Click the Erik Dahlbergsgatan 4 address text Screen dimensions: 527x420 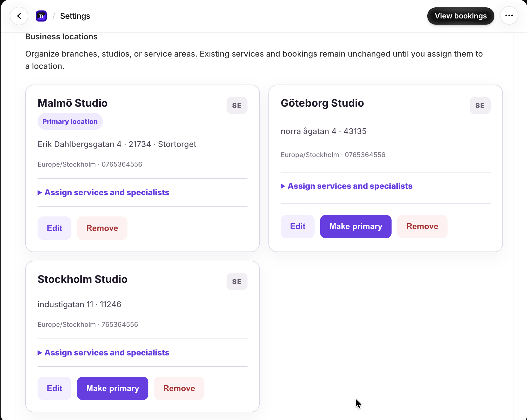[117, 144]
